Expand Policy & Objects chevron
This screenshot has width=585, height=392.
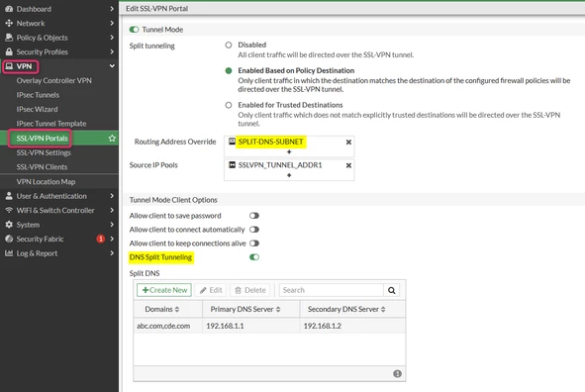click(x=112, y=38)
